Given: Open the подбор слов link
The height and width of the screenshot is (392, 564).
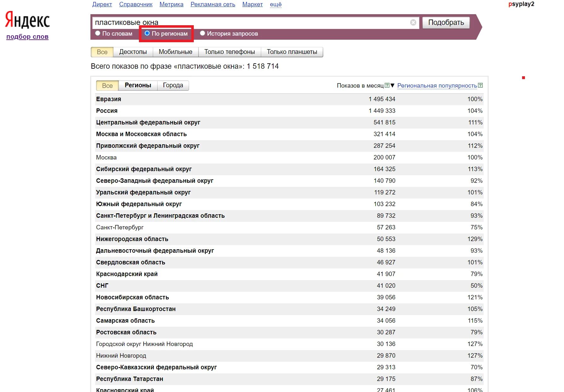Looking at the screenshot, I should coord(27,37).
